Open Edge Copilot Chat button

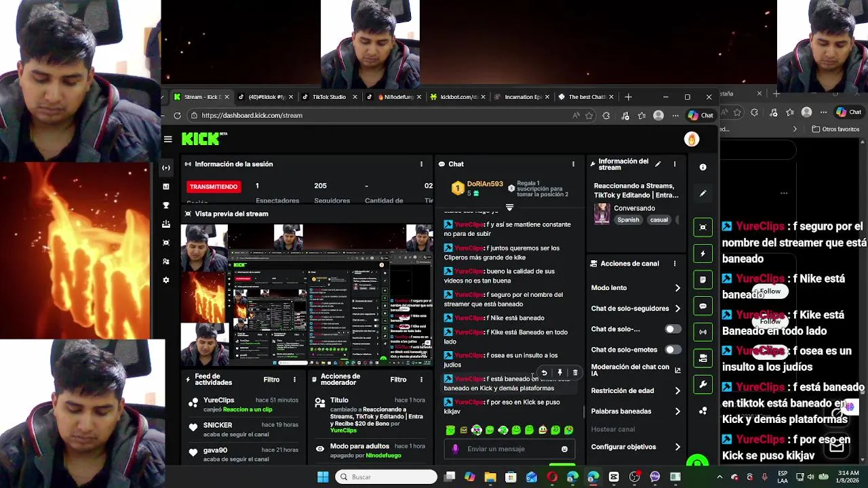point(701,115)
